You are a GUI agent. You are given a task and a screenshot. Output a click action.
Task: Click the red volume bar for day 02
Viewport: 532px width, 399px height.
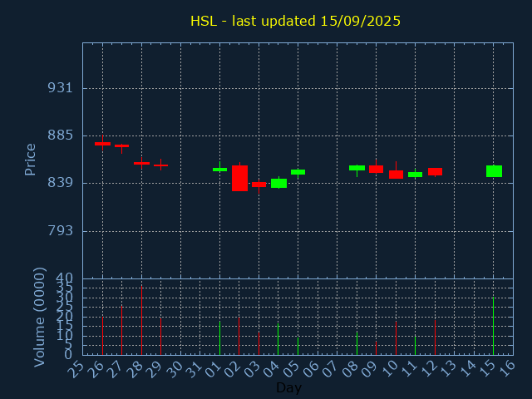[239, 336]
